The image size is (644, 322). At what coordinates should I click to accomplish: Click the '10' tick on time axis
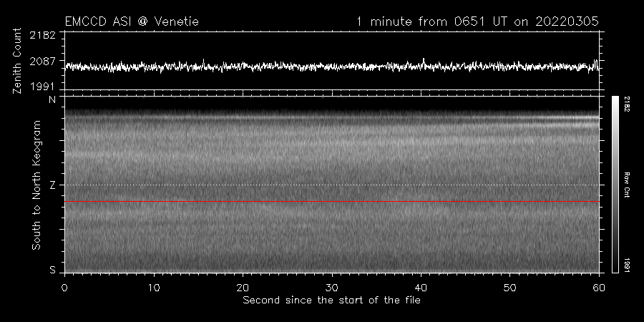coord(154,288)
